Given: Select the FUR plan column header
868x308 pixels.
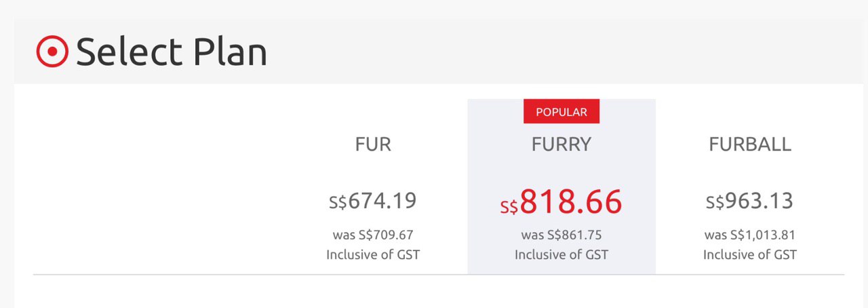Looking at the screenshot, I should (373, 144).
